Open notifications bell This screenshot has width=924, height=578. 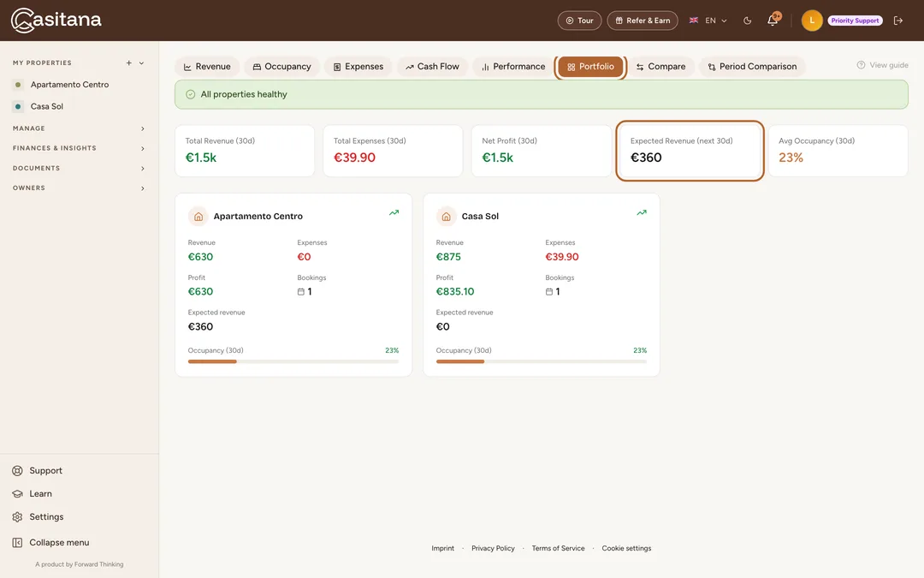[x=773, y=21]
